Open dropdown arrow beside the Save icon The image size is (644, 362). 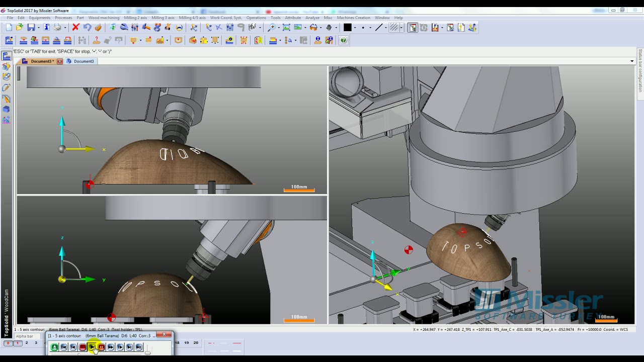[x=38, y=28]
